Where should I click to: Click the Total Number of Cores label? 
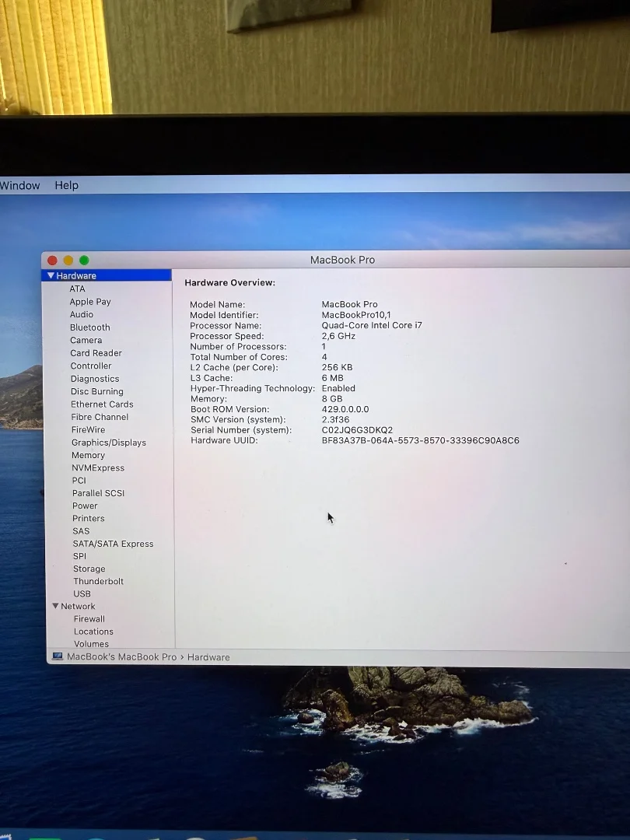(239, 357)
